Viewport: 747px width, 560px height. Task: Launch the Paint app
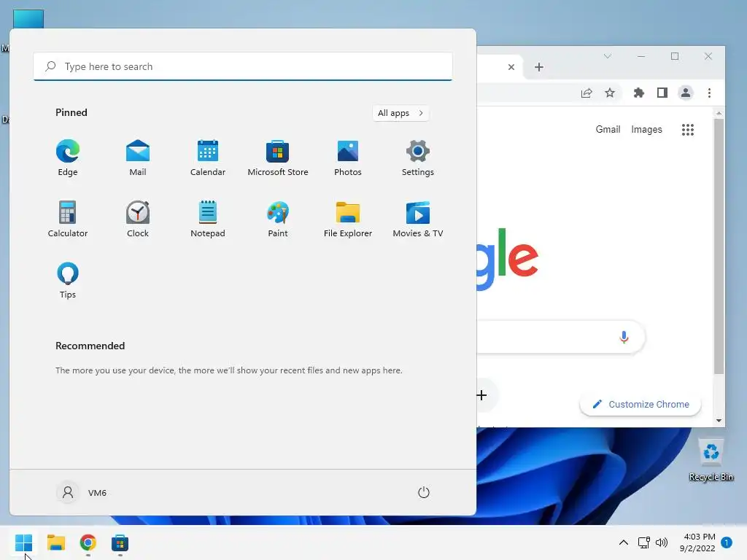pos(278,219)
